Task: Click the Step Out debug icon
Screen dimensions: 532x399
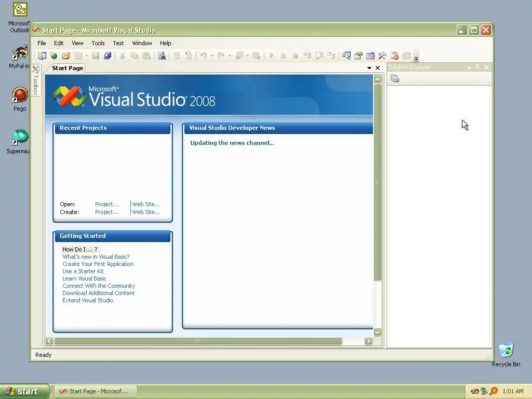Action: (331, 56)
